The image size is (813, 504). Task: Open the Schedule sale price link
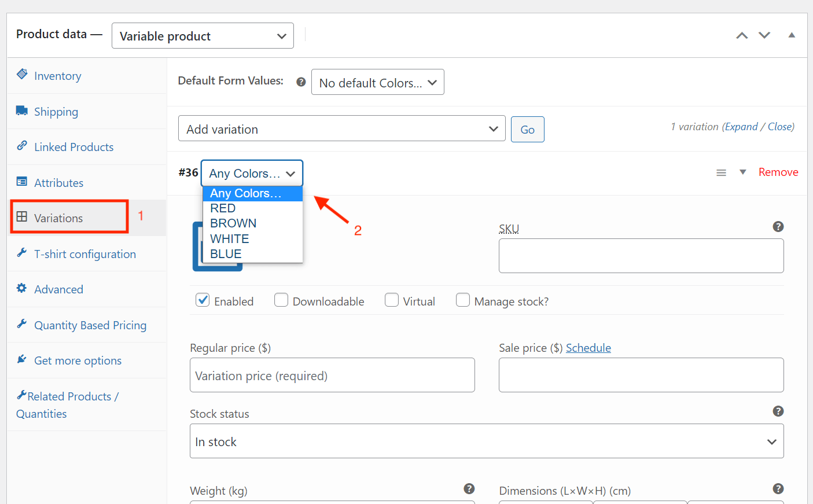tap(588, 348)
